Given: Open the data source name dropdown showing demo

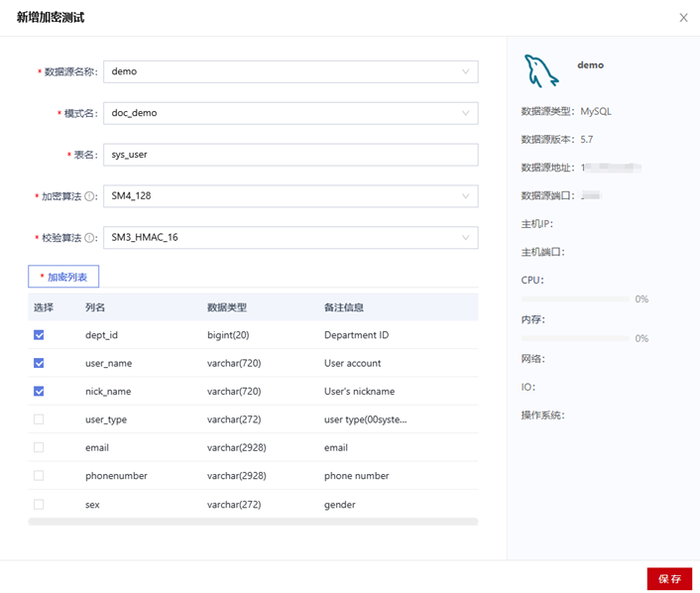Looking at the screenshot, I should click(x=291, y=71).
